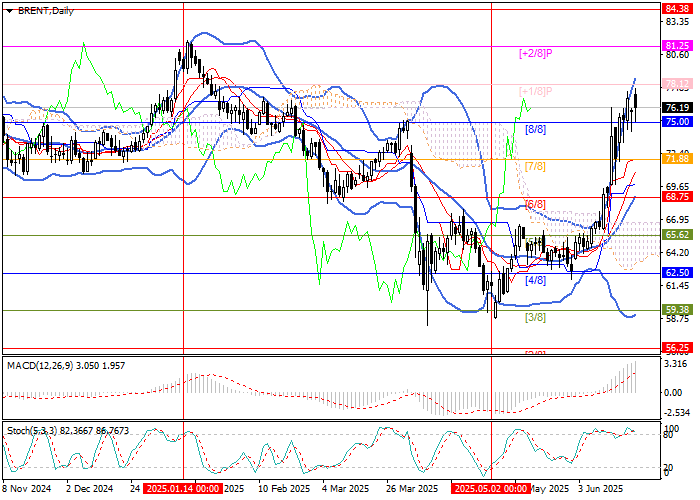Select the blue 75.00 price level tag
The image size is (700, 500).
point(677,121)
